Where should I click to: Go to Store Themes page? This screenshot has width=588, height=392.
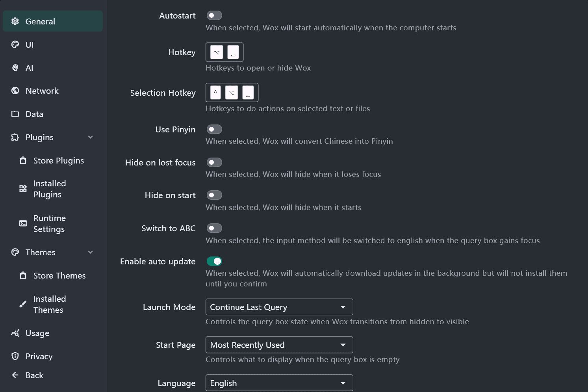coord(53,275)
